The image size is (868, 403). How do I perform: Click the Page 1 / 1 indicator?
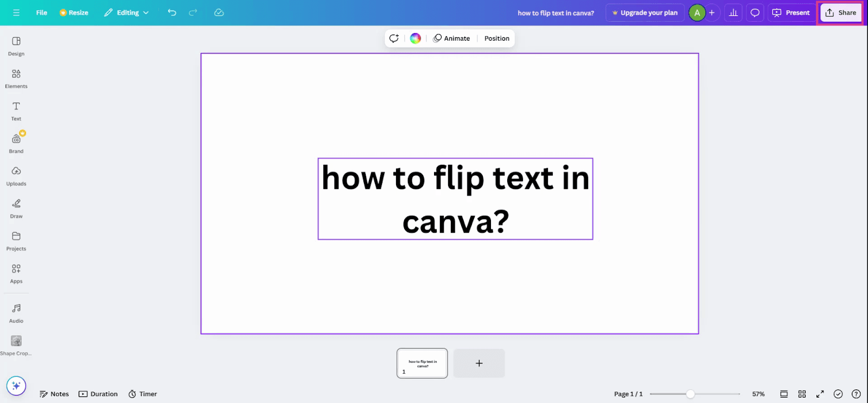click(628, 394)
